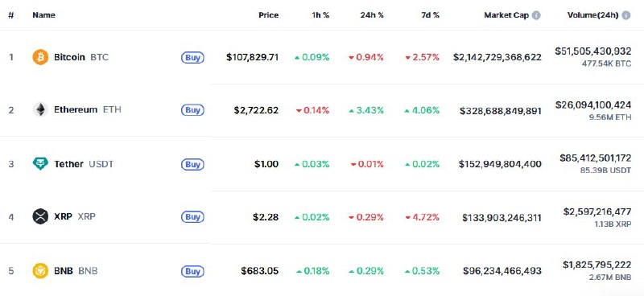Click the XRP logo icon

[x=40, y=216]
